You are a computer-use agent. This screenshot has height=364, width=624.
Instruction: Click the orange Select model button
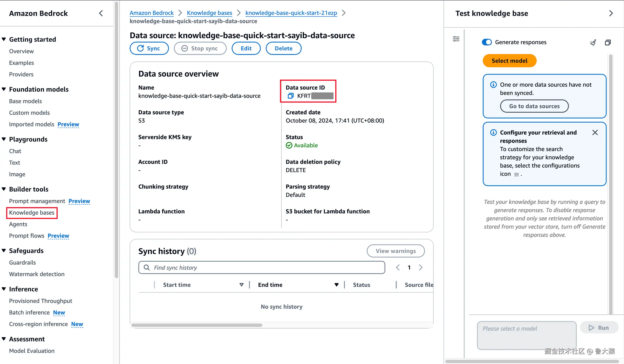tap(509, 61)
